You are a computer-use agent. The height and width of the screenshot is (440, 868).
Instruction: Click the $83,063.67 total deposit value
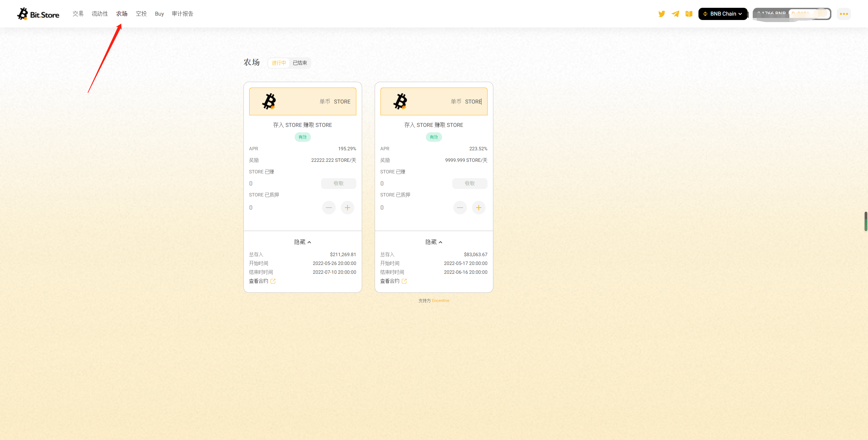pyautogui.click(x=475, y=255)
